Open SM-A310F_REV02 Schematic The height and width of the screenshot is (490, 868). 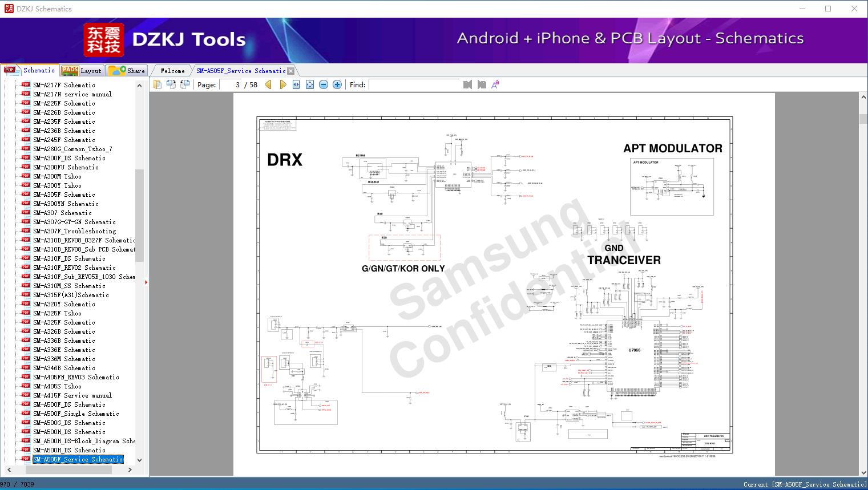click(74, 268)
